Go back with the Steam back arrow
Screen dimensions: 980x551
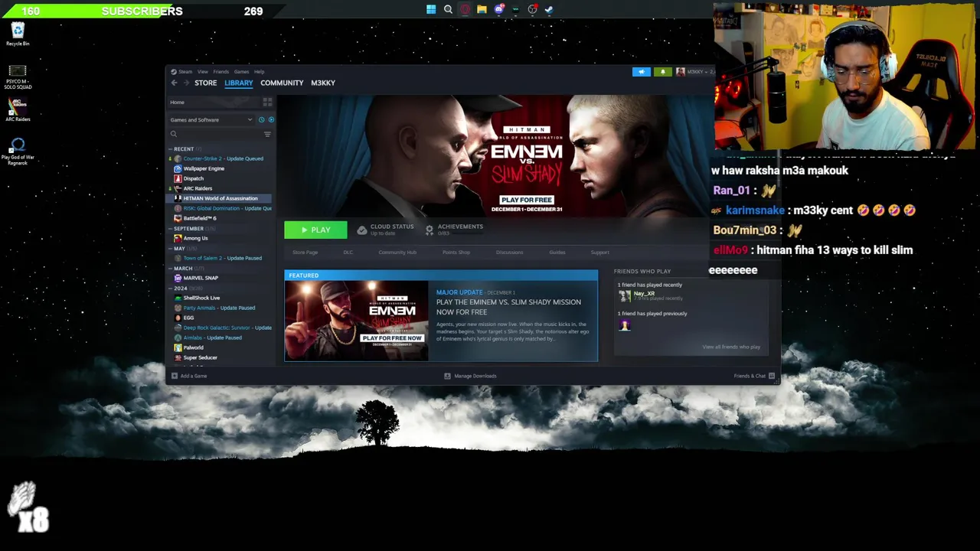174,83
